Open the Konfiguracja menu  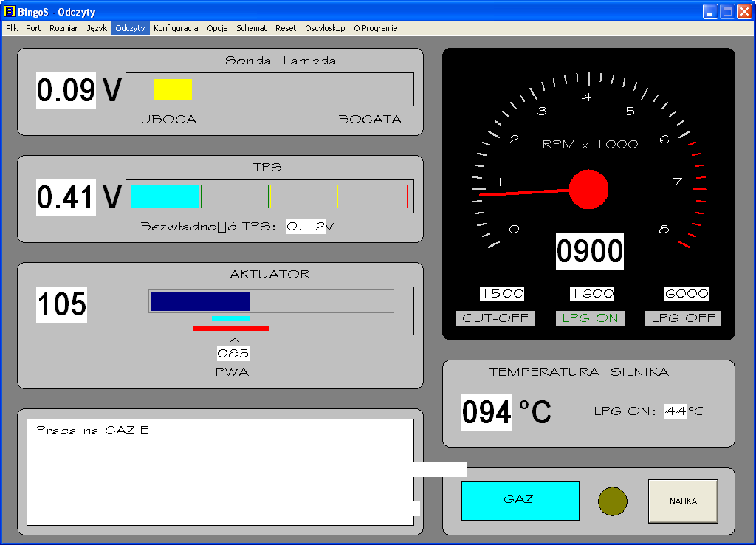point(176,28)
